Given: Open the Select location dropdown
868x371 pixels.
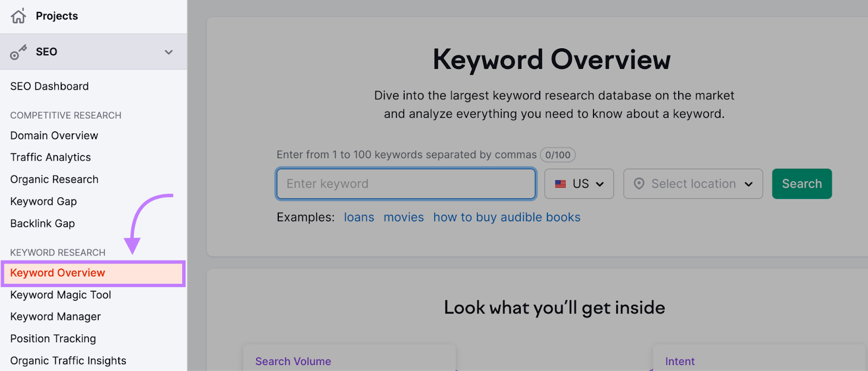Looking at the screenshot, I should tap(693, 184).
